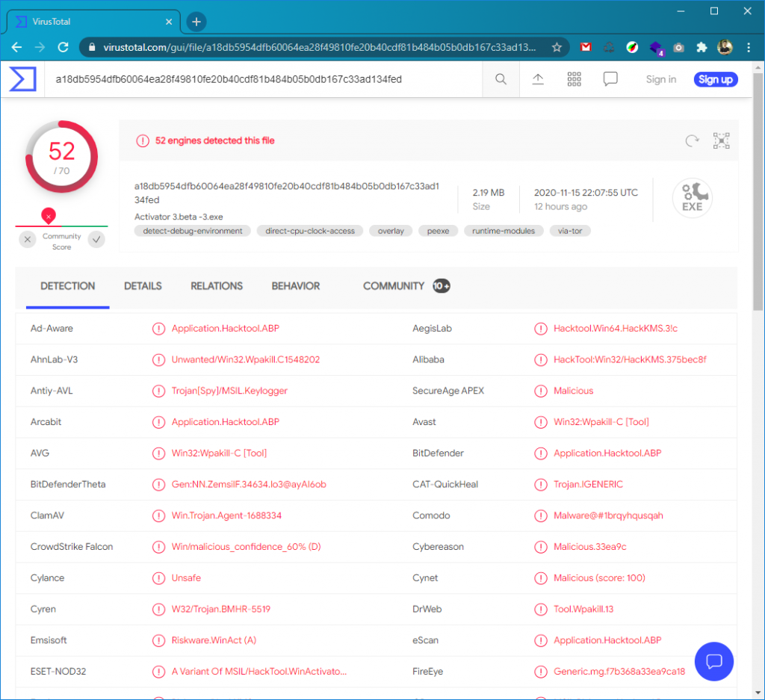Open the file upload icon
The width and height of the screenshot is (765, 700).
point(537,79)
